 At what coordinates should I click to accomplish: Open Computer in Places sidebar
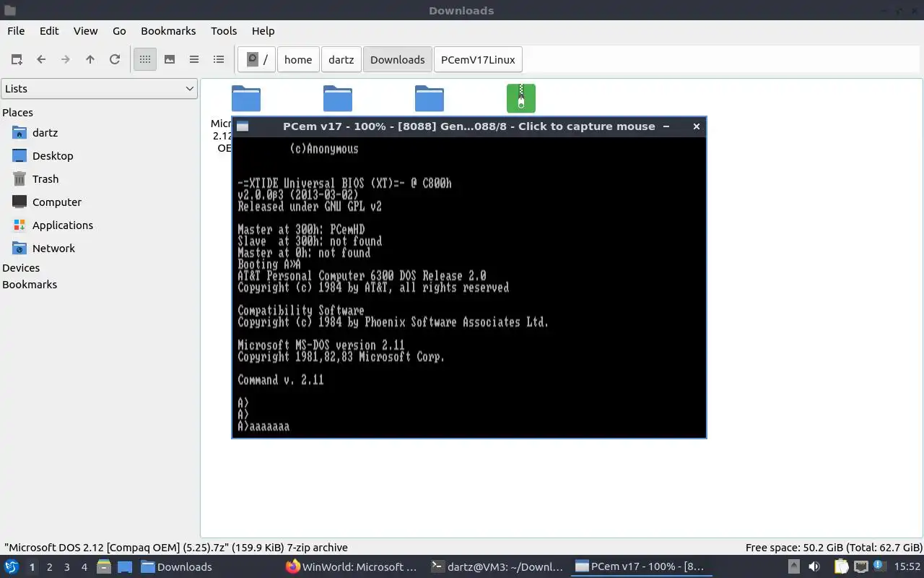point(56,202)
